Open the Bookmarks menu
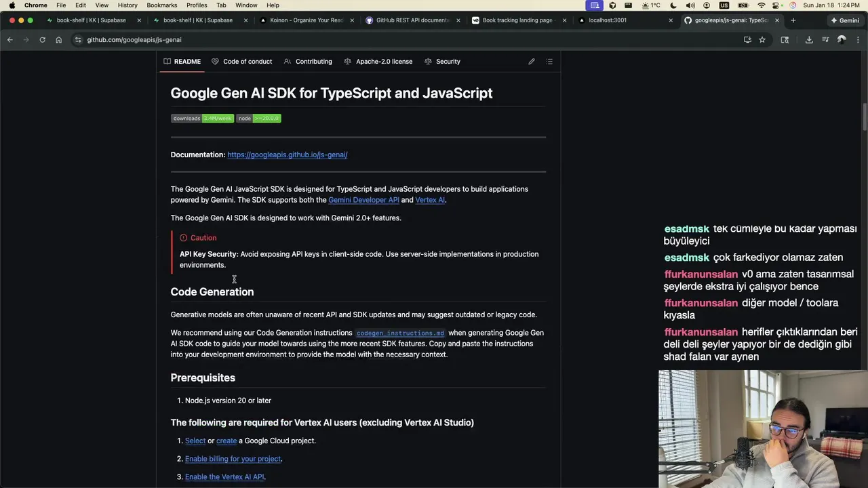 (x=162, y=5)
